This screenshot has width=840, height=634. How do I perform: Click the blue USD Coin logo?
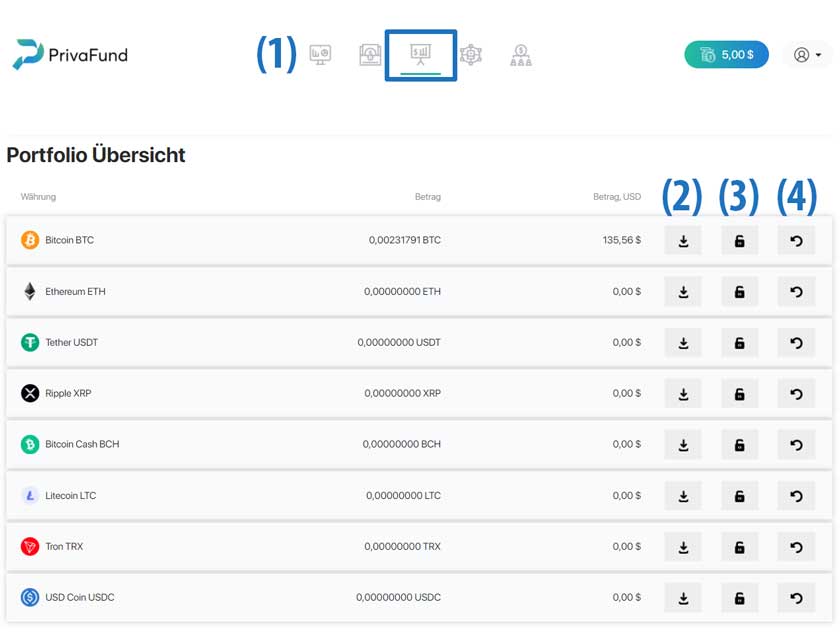tap(30, 598)
